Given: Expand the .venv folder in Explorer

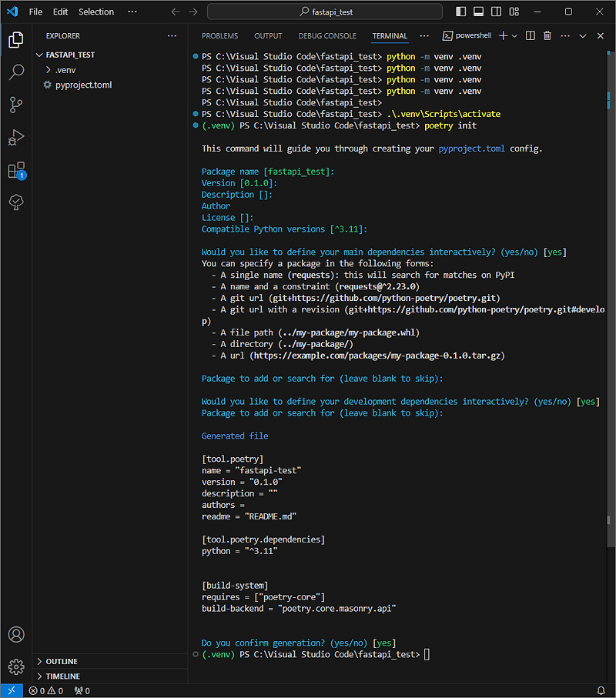Looking at the screenshot, I should tap(65, 70).
